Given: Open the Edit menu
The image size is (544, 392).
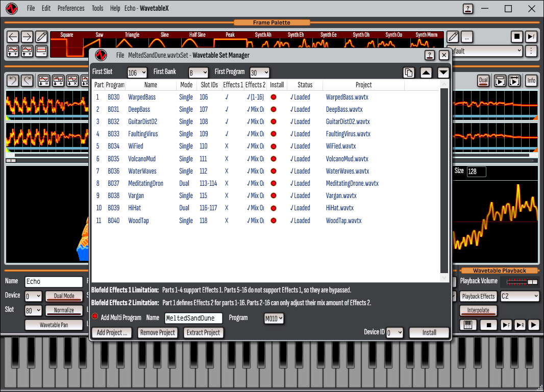Looking at the screenshot, I should 46,8.
